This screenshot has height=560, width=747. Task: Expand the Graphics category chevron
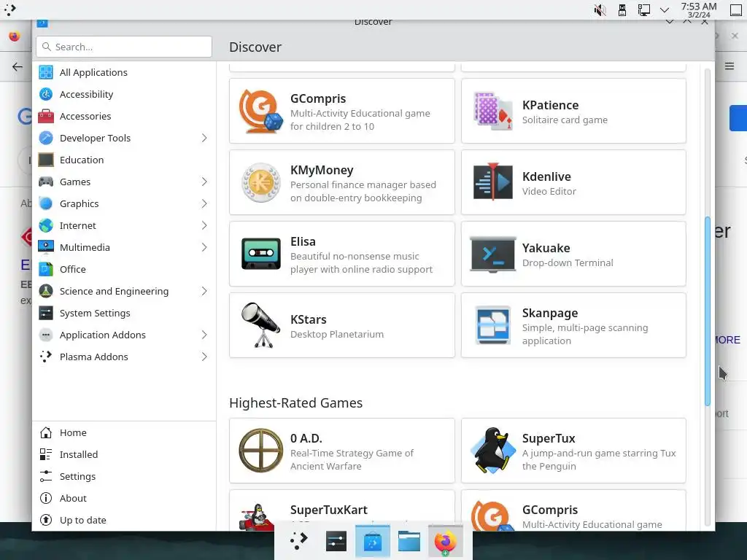point(204,204)
